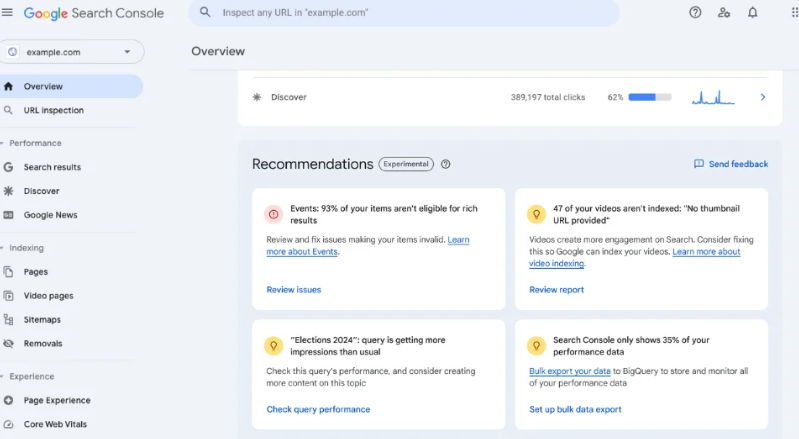The image size is (799, 439).
Task: Click the Discover row label in overview
Action: coord(288,97)
